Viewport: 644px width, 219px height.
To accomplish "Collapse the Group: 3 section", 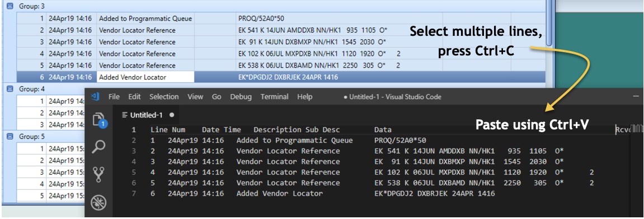I will coord(10,7).
